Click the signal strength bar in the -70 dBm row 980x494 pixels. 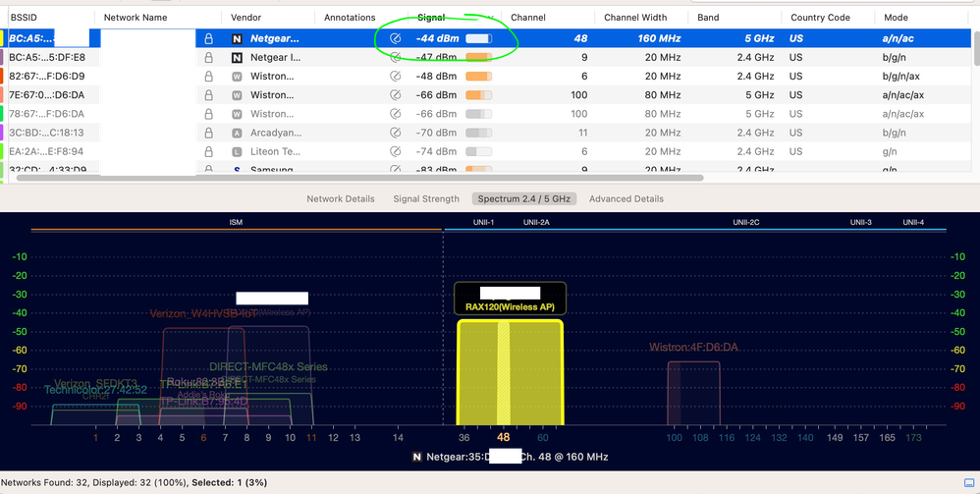tap(479, 133)
